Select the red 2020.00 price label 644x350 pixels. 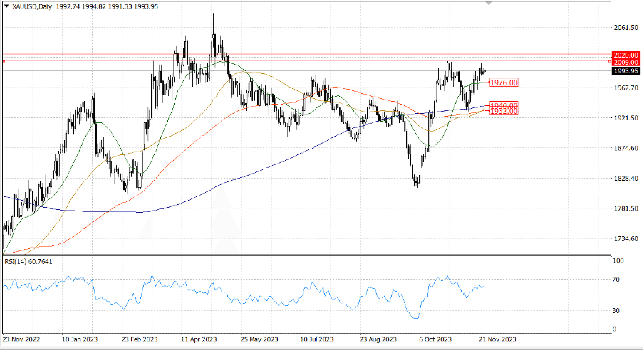coord(625,55)
